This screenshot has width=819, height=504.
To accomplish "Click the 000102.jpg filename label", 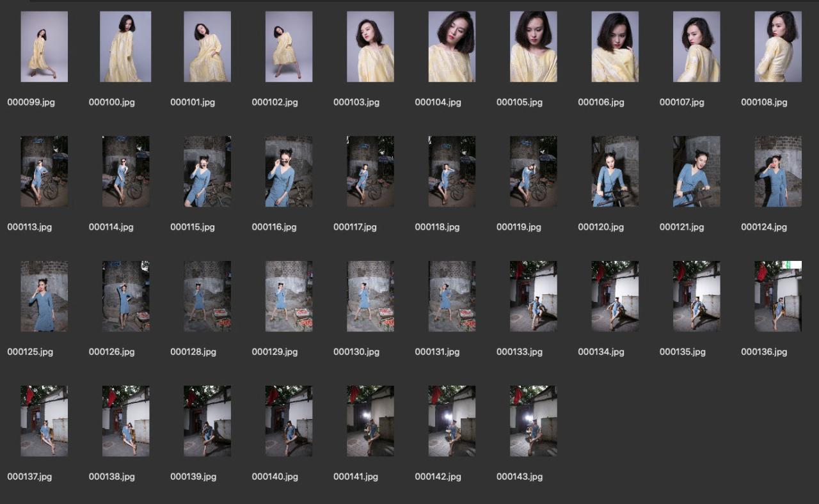I will coord(274,102).
